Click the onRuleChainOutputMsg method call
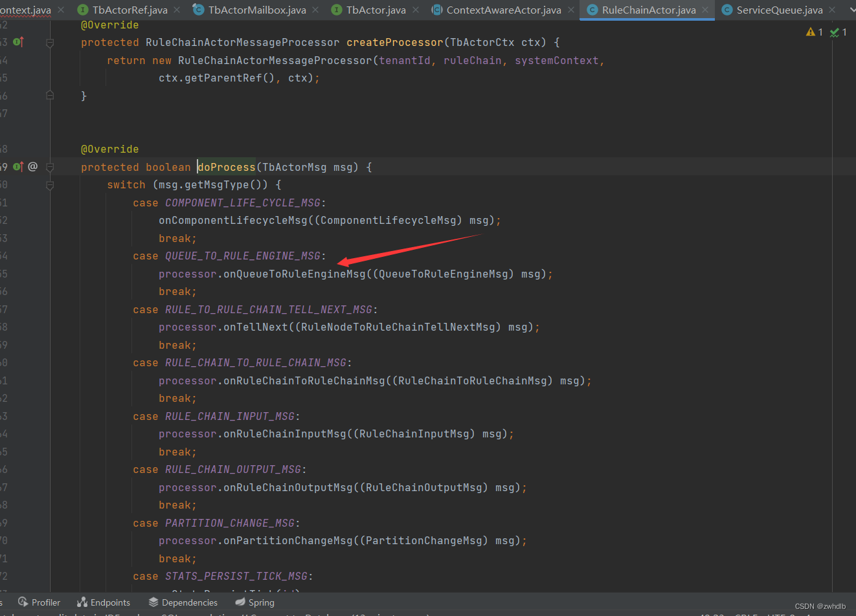Viewport: 856px width, 616px height. click(288, 487)
